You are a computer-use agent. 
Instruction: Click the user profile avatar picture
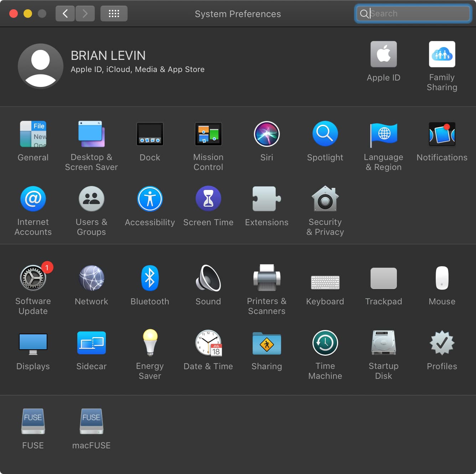41,66
